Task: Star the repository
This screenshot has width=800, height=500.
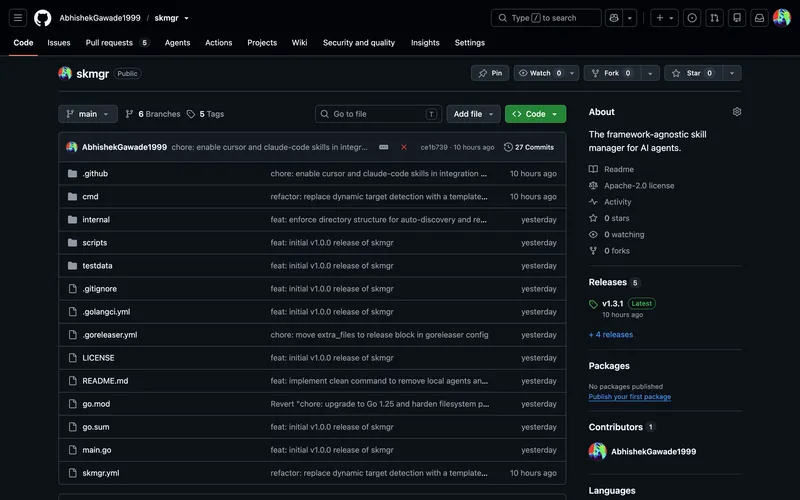Action: pyautogui.click(x=692, y=73)
